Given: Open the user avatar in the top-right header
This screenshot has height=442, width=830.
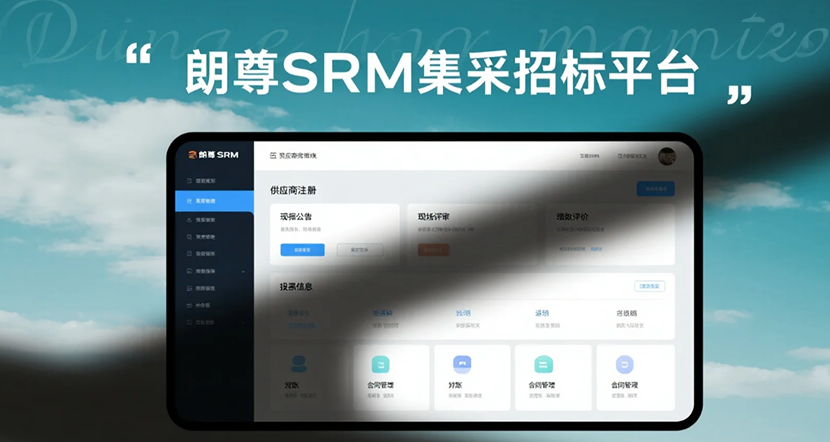Looking at the screenshot, I should coord(667,156).
